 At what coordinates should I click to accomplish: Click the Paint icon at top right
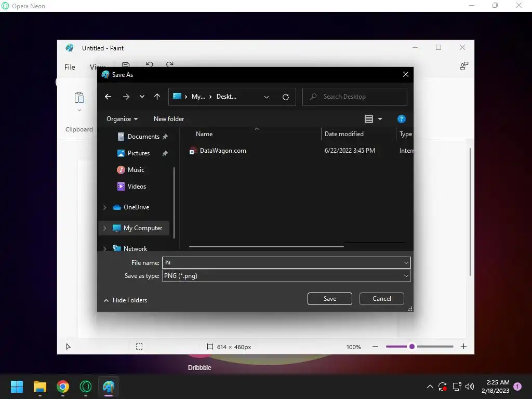tap(464, 66)
